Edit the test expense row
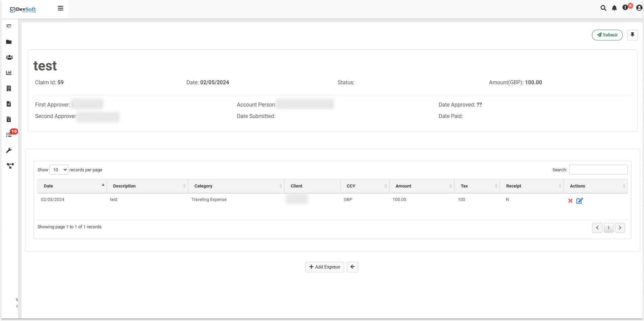Image resolution: width=644 pixels, height=321 pixels. [x=579, y=201]
